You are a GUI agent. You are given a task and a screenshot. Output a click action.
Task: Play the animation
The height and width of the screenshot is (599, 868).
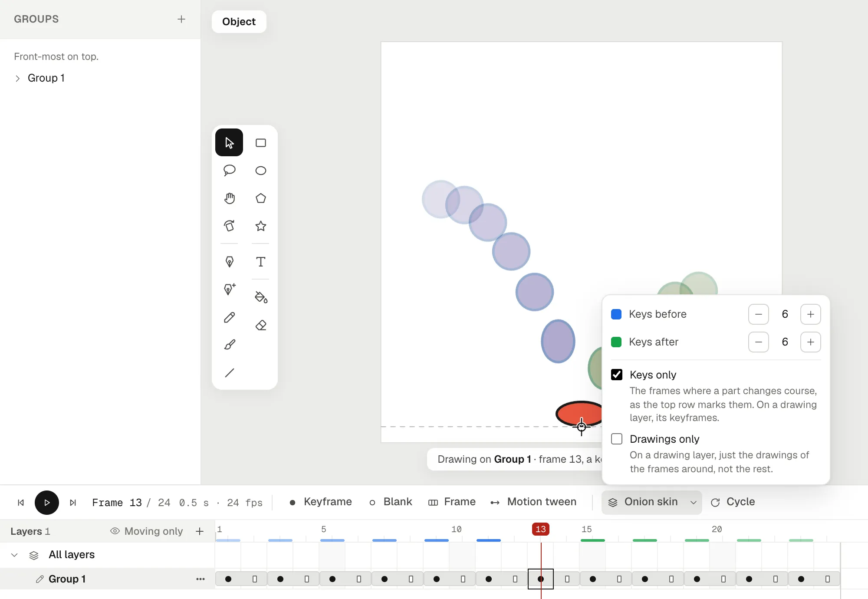point(47,503)
